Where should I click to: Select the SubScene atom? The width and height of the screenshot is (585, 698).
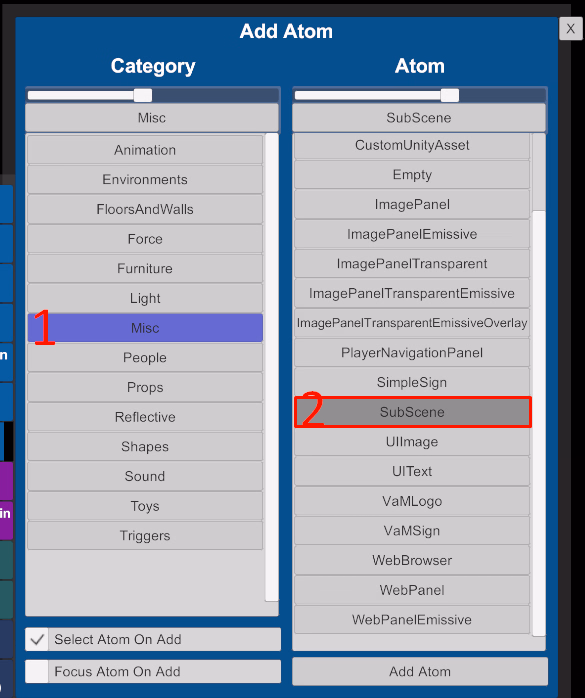[412, 412]
